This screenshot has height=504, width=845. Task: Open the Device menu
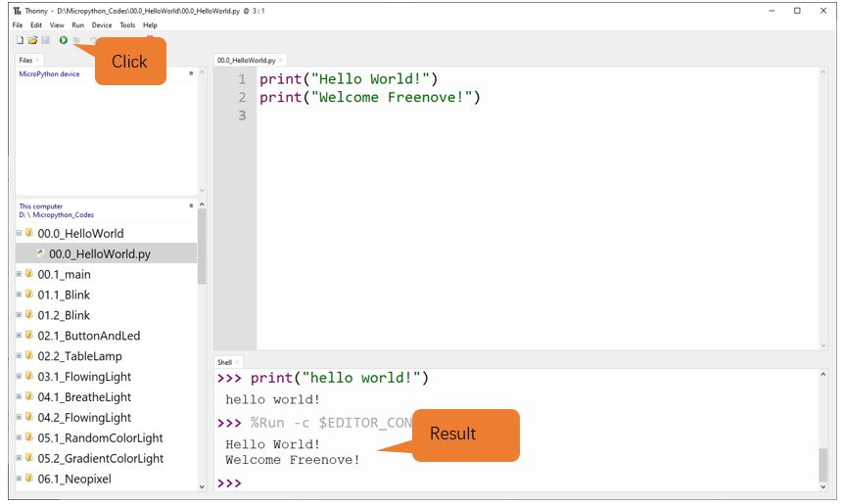[x=101, y=25]
